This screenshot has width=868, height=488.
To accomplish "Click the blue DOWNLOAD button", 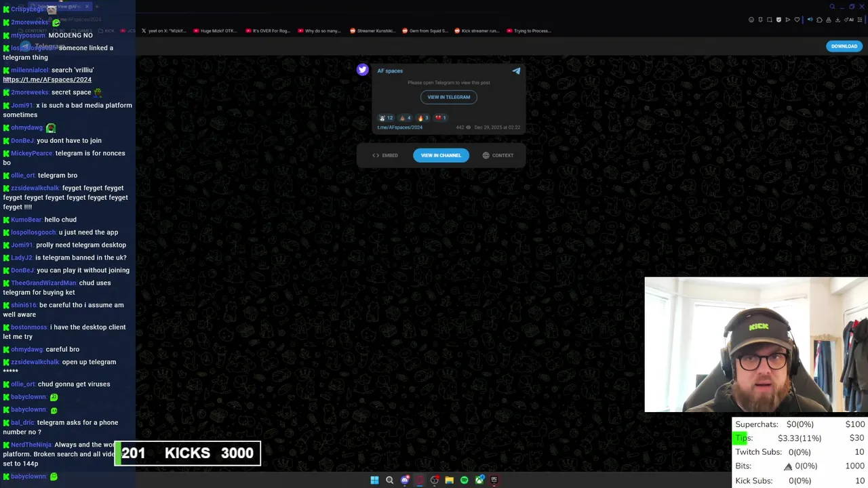I will coord(844,46).
